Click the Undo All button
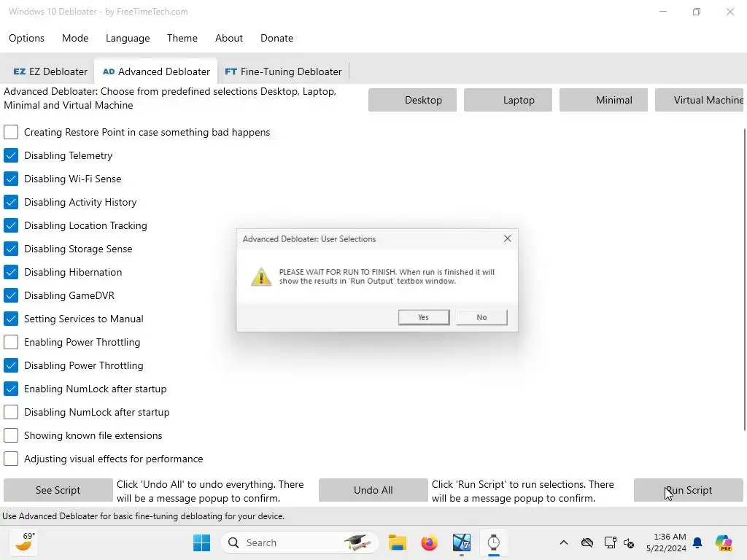 [373, 490]
